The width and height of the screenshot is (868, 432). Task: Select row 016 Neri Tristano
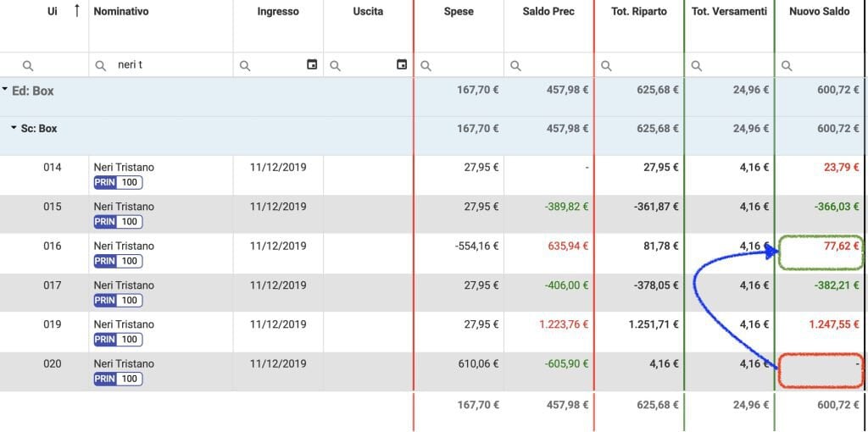(124, 246)
